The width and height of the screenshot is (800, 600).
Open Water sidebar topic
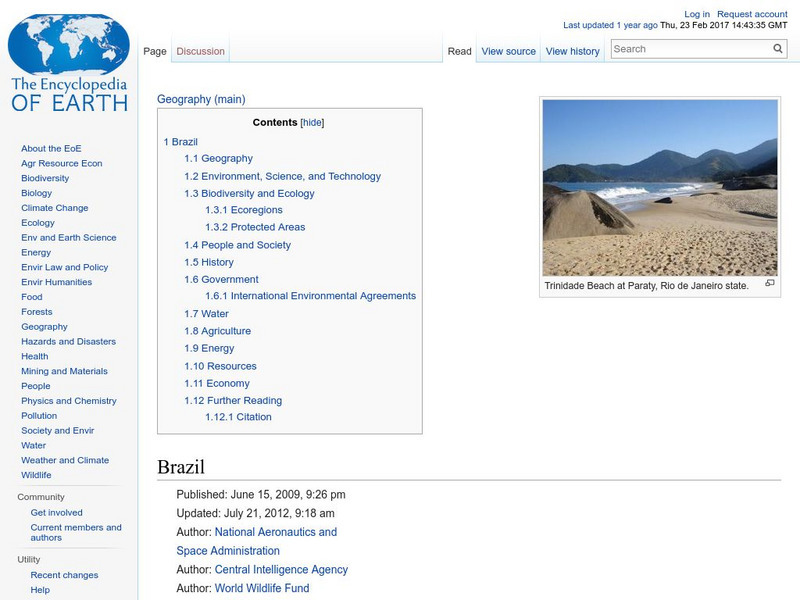coord(33,445)
